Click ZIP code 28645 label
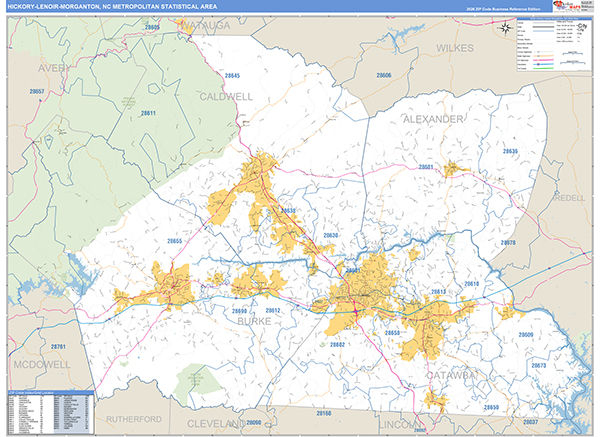 click(232, 76)
